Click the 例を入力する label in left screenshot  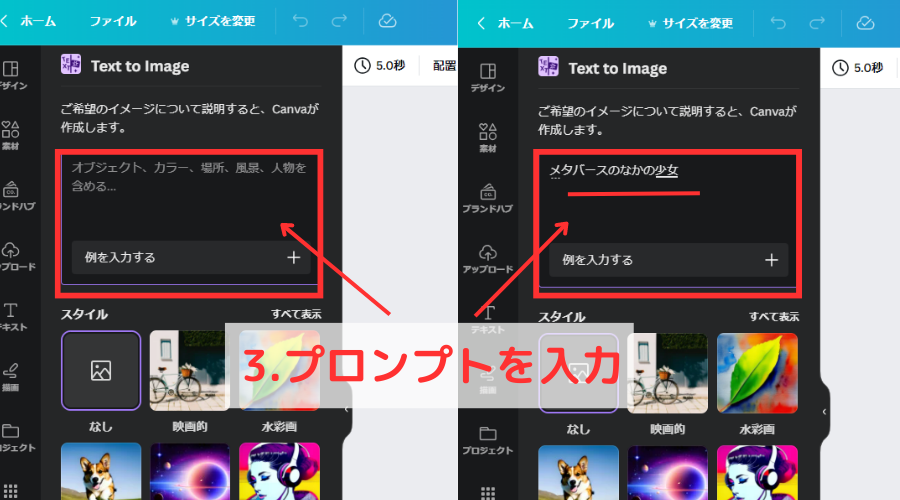pos(120,258)
